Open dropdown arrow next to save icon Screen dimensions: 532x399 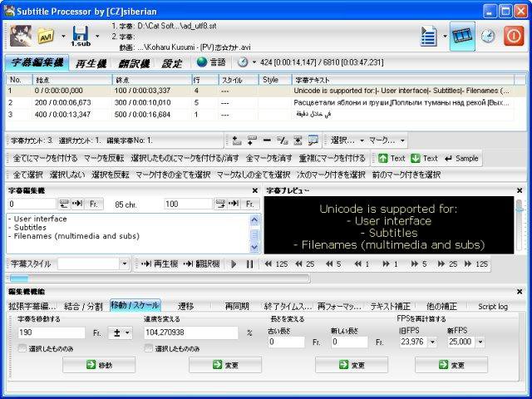point(97,36)
